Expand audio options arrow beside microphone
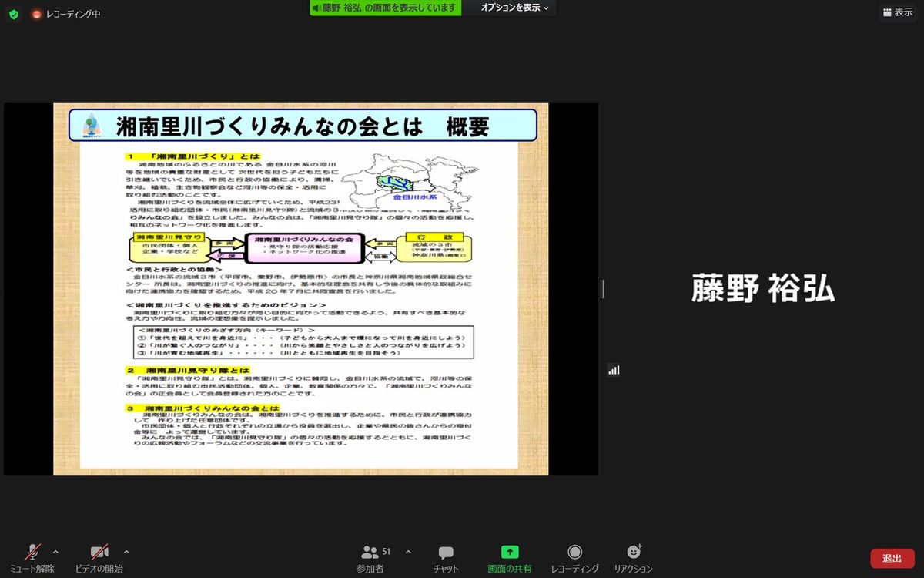The image size is (924, 578). [55, 552]
